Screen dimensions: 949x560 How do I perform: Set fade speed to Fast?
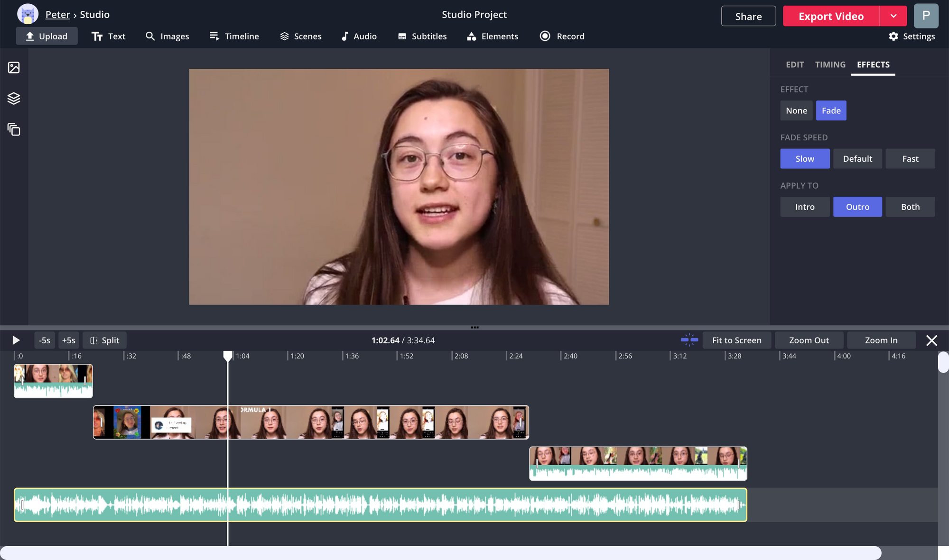[x=910, y=159]
